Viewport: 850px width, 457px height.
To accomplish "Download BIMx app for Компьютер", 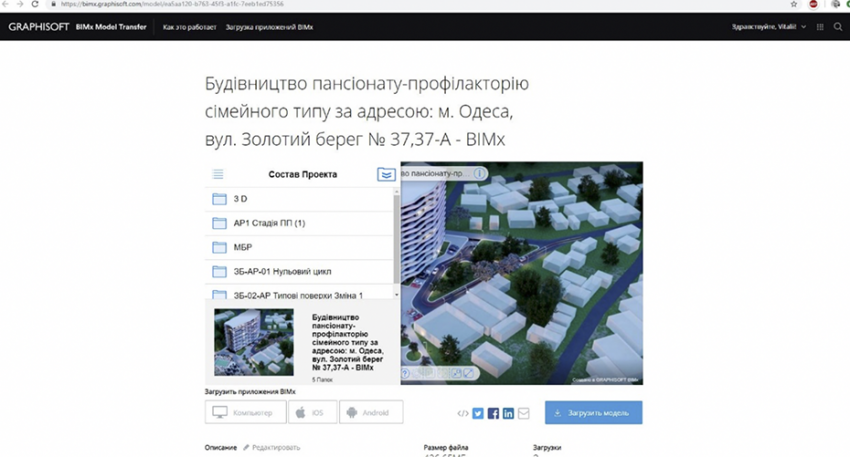I will (x=245, y=412).
